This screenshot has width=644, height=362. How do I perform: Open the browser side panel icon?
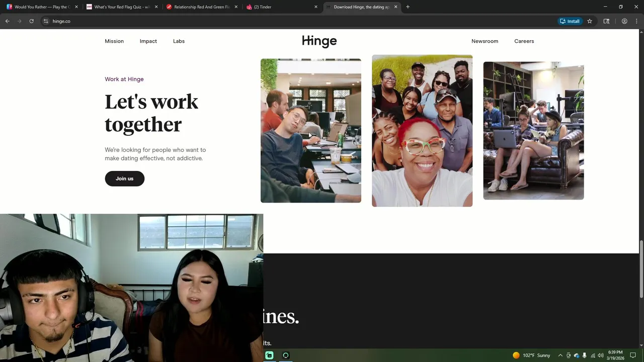pyautogui.click(x=606, y=21)
